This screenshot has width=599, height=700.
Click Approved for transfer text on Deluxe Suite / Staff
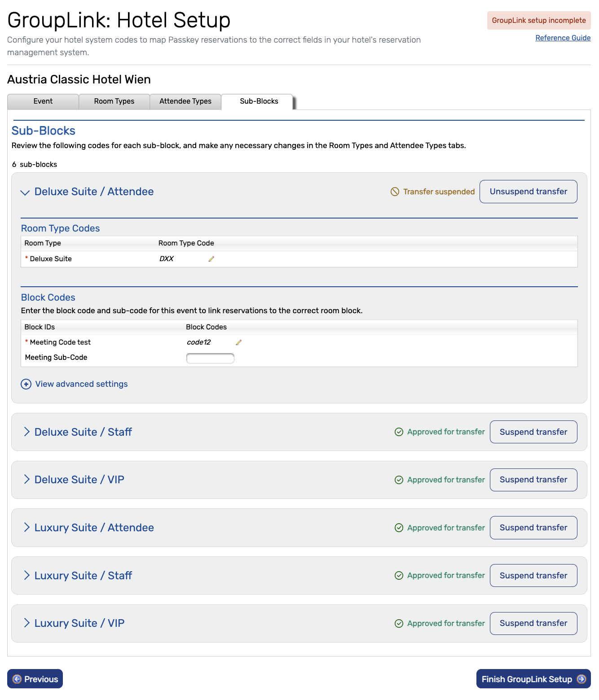pyautogui.click(x=446, y=432)
